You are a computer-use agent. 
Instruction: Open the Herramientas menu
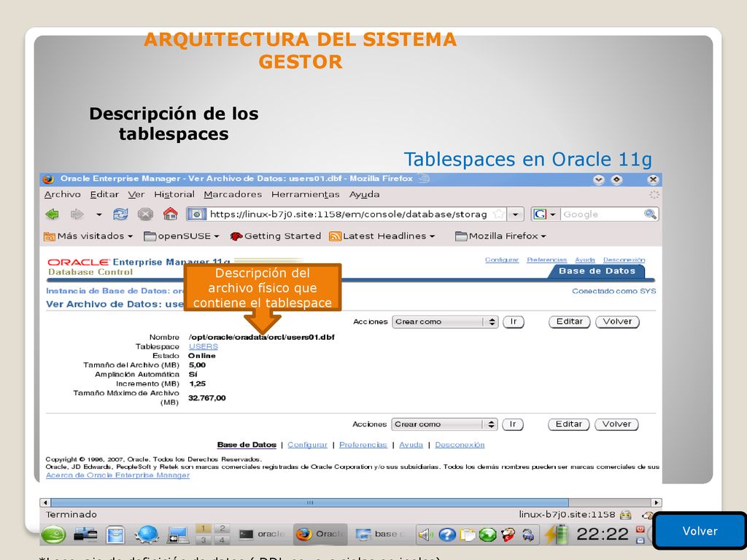[x=306, y=194]
